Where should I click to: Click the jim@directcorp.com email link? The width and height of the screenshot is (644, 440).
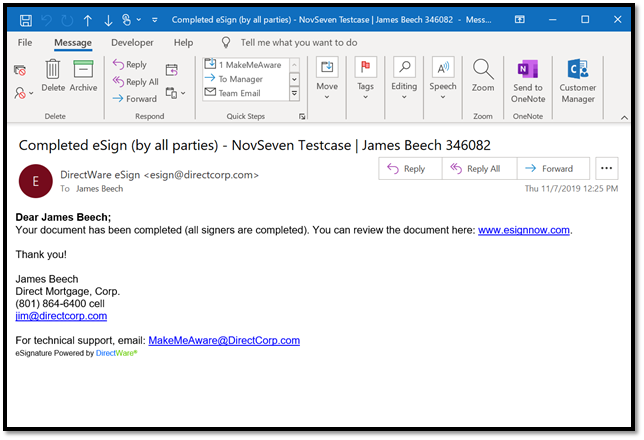pyautogui.click(x=61, y=316)
